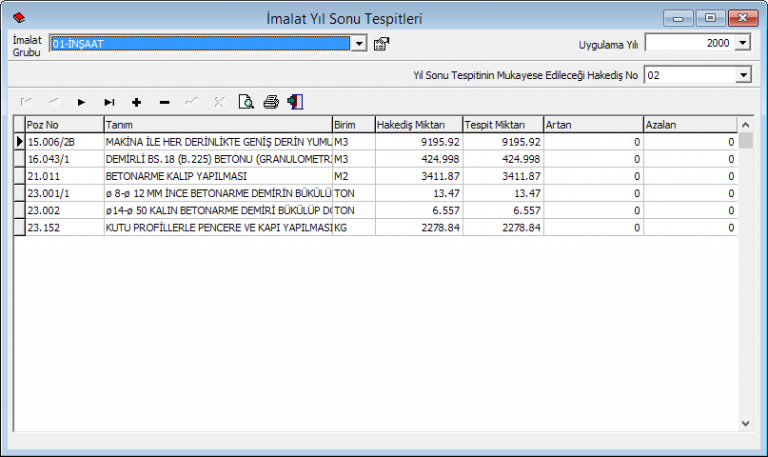The width and height of the screenshot is (768, 457).
Task: Click the vertical scrollbar down arrow
Action: tap(745, 423)
